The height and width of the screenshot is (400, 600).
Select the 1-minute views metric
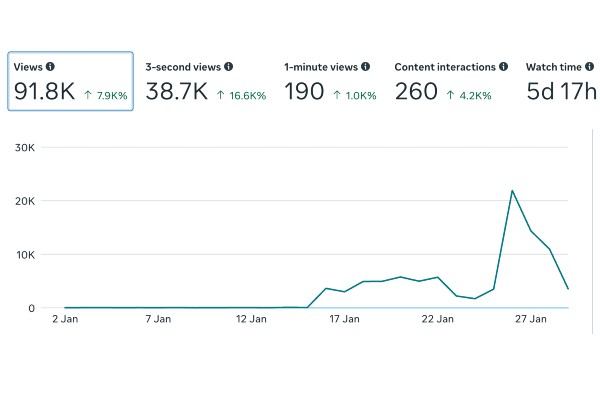click(330, 81)
